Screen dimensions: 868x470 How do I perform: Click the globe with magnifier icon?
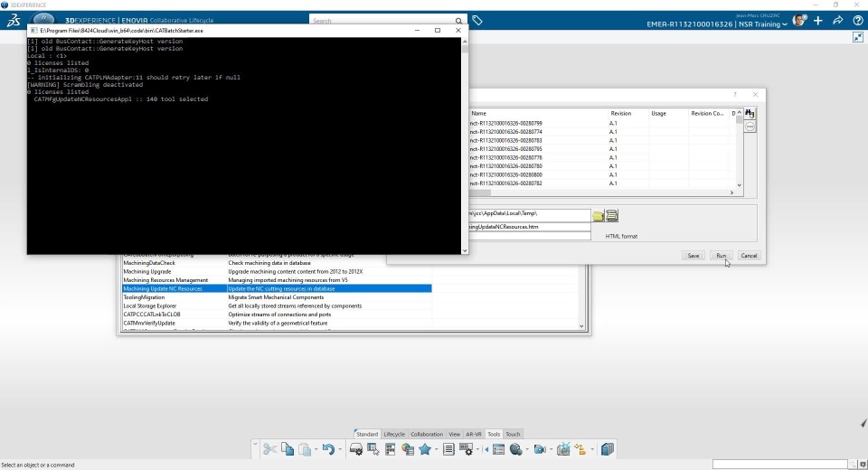coord(516,449)
